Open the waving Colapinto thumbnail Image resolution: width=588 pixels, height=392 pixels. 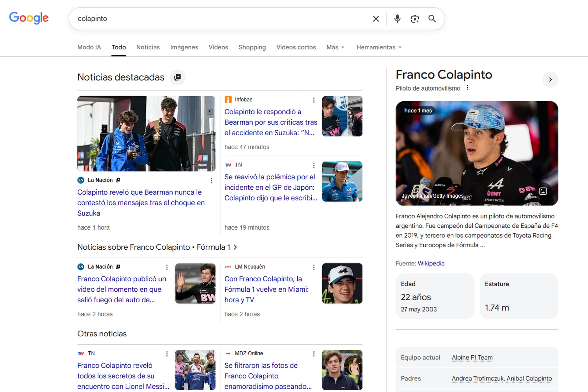pos(196,283)
